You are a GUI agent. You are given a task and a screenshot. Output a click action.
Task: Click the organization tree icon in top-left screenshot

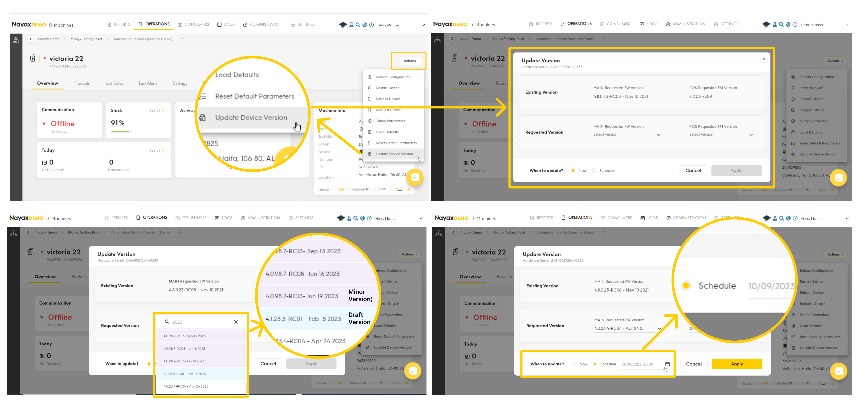click(x=16, y=40)
